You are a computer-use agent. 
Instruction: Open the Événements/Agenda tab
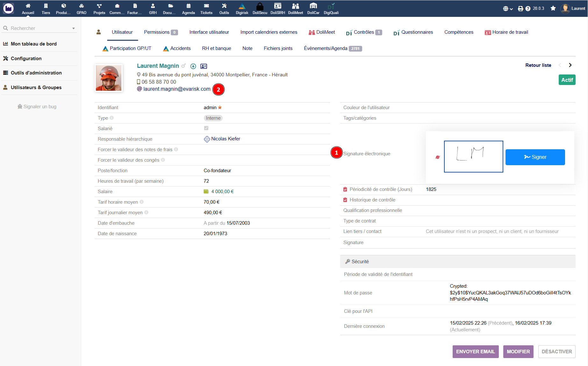coord(333,48)
